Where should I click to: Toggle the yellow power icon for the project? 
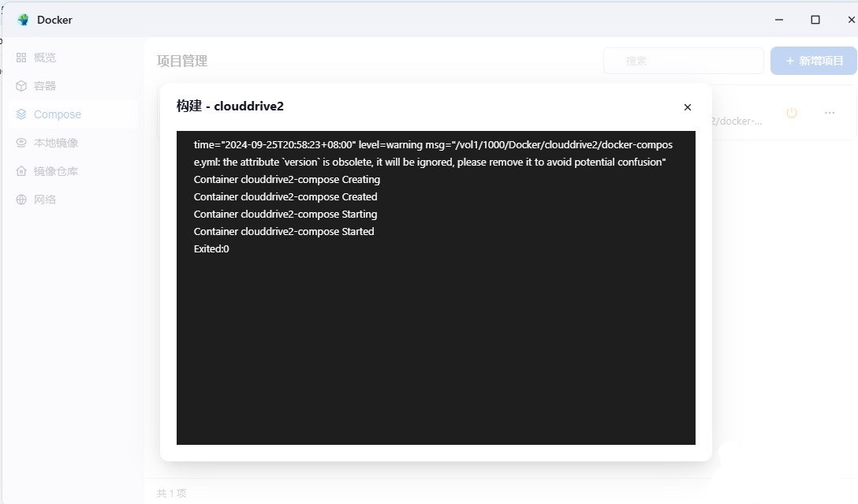point(792,113)
